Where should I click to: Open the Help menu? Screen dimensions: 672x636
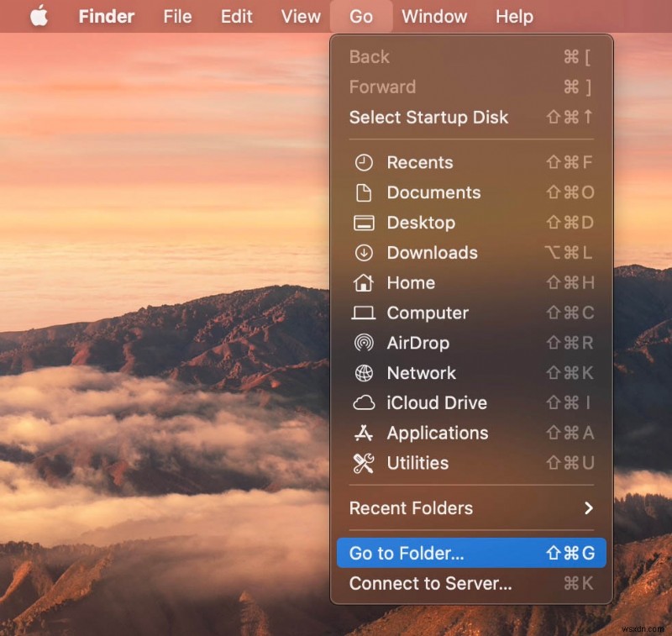[514, 16]
